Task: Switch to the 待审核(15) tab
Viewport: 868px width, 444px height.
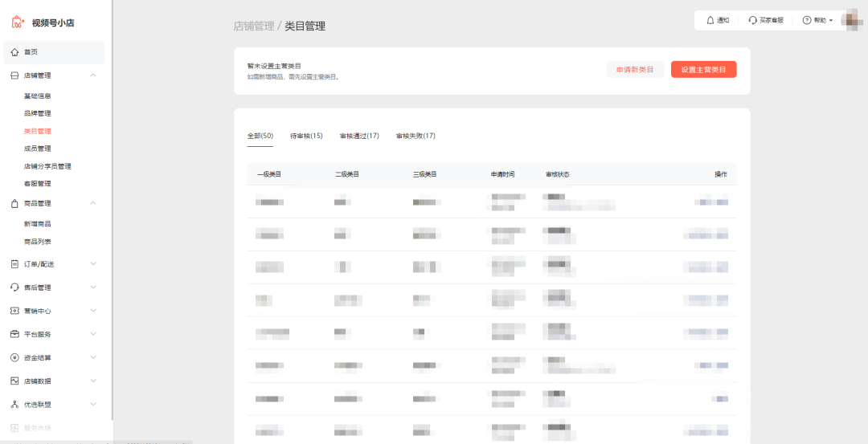Action: tap(306, 136)
